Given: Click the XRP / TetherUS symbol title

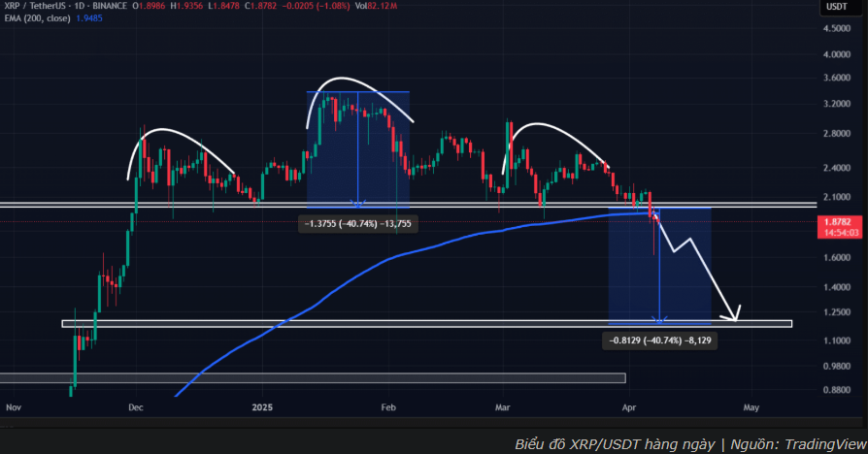Looking at the screenshot, I should click(x=35, y=6).
